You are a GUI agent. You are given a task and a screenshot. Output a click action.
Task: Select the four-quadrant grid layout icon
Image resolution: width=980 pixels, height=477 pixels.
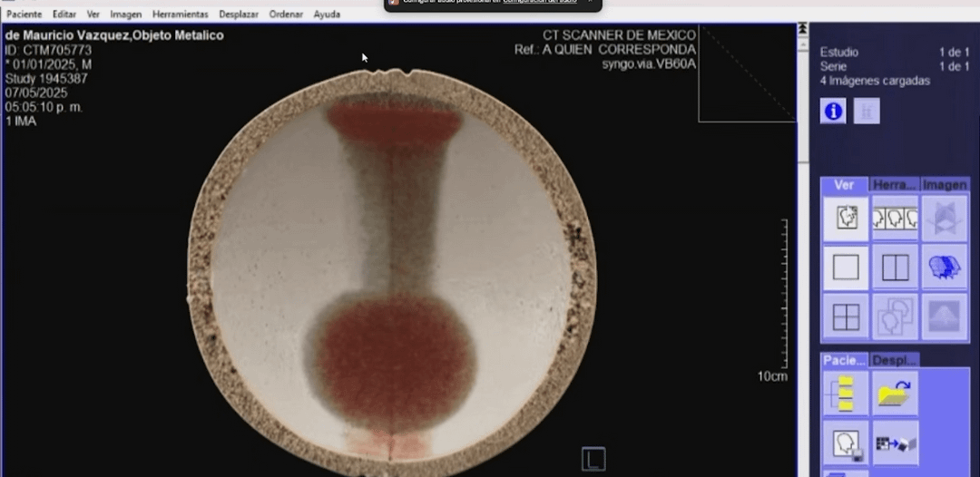[x=846, y=316]
